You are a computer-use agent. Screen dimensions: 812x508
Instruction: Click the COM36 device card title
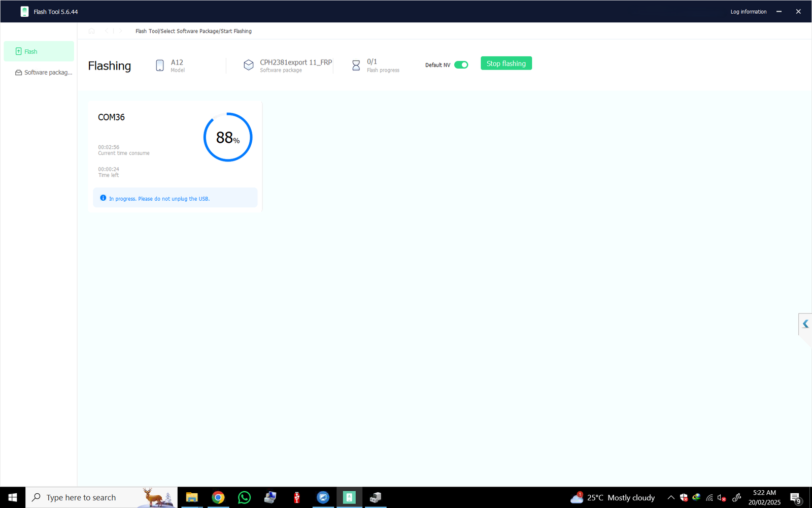coord(111,117)
